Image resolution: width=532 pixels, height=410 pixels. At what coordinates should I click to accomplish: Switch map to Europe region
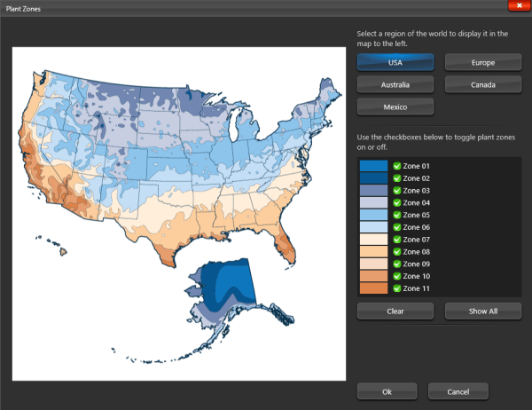pos(483,63)
